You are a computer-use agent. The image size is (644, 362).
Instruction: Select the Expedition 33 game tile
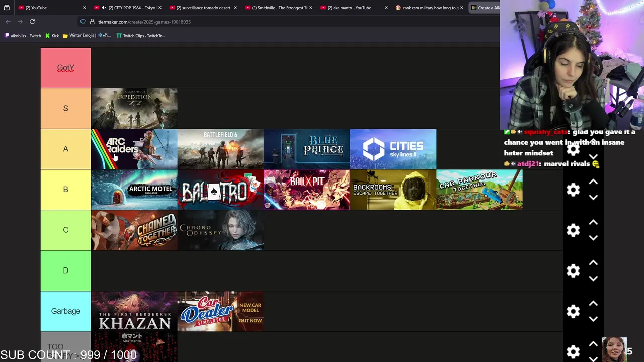tap(134, 109)
